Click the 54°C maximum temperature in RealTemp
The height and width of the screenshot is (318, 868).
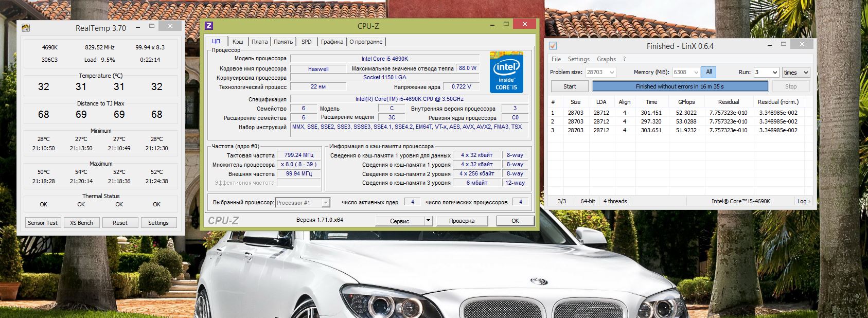[81, 172]
